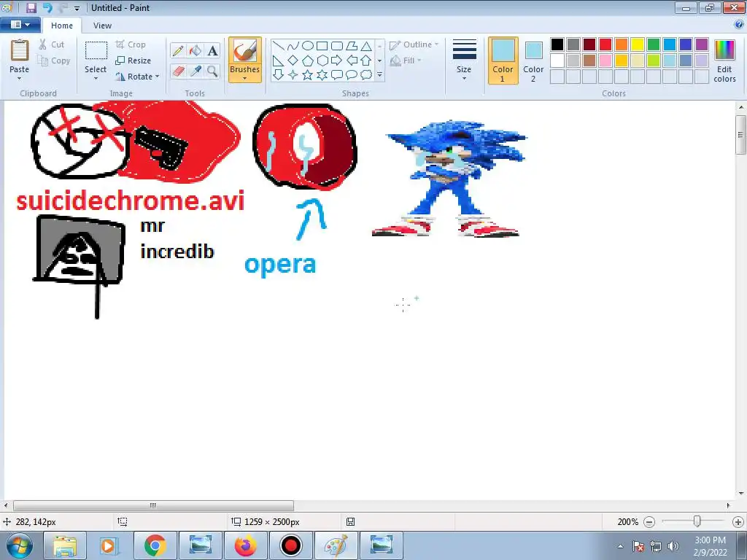
Task: Choose the Rectangle shape
Action: pos(322,46)
